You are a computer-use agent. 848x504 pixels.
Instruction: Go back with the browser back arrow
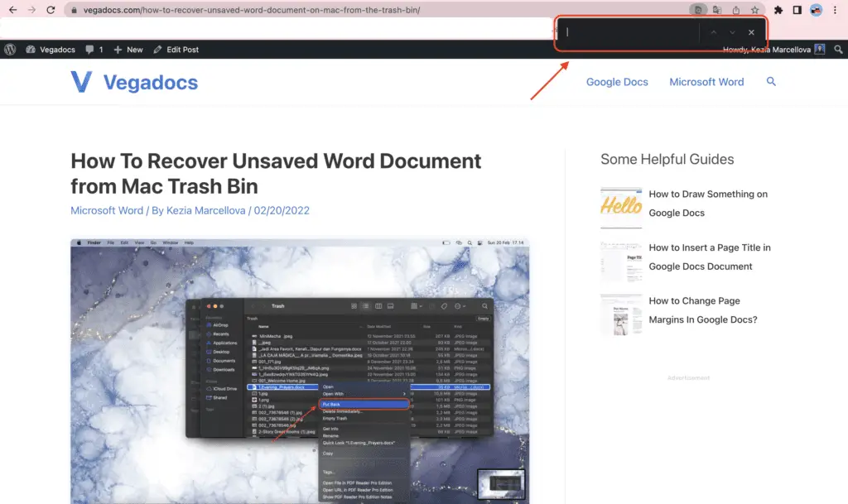pos(13,10)
